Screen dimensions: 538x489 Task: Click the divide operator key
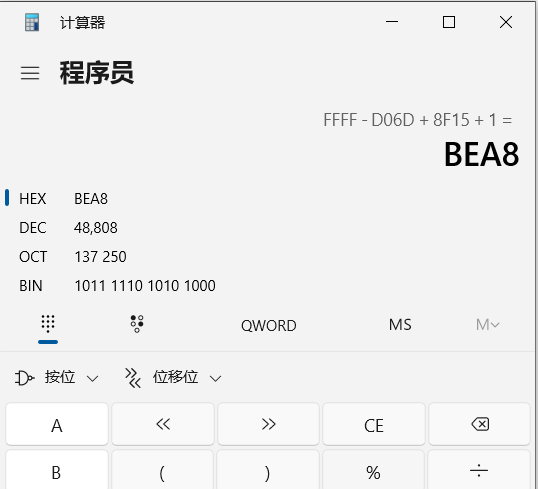pyautogui.click(x=479, y=471)
